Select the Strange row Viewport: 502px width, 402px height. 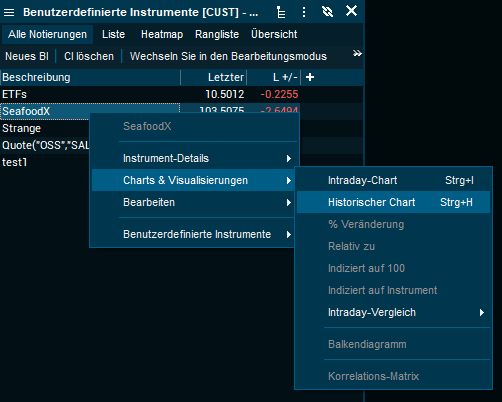click(x=45, y=128)
